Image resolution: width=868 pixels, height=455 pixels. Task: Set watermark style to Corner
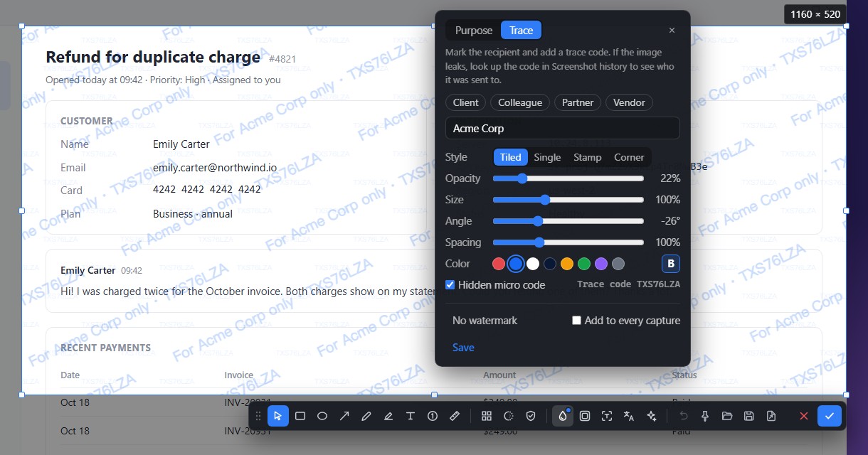pos(629,157)
